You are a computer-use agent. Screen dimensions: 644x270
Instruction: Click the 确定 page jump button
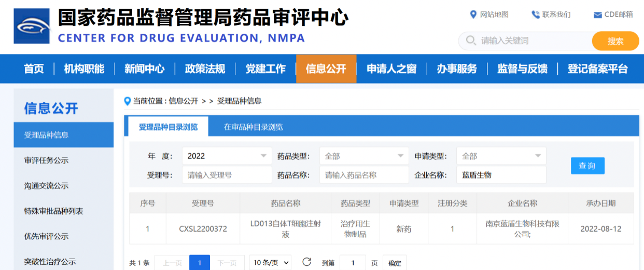point(395,263)
